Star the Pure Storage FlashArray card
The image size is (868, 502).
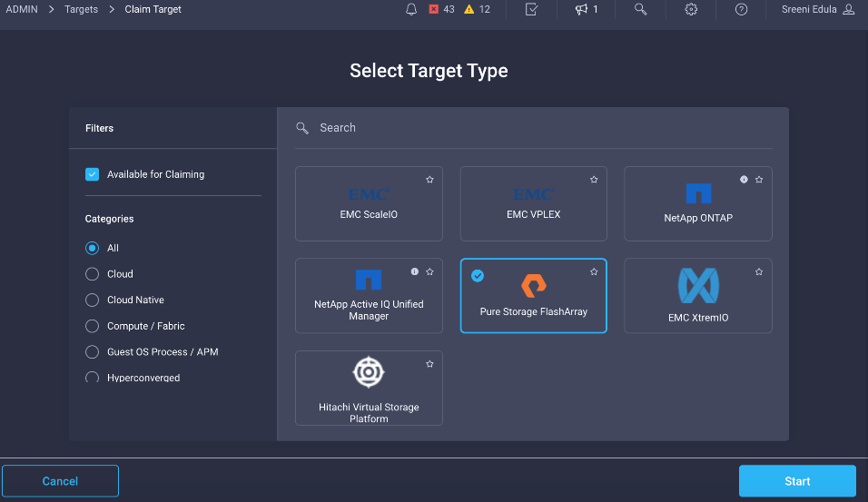[594, 271]
